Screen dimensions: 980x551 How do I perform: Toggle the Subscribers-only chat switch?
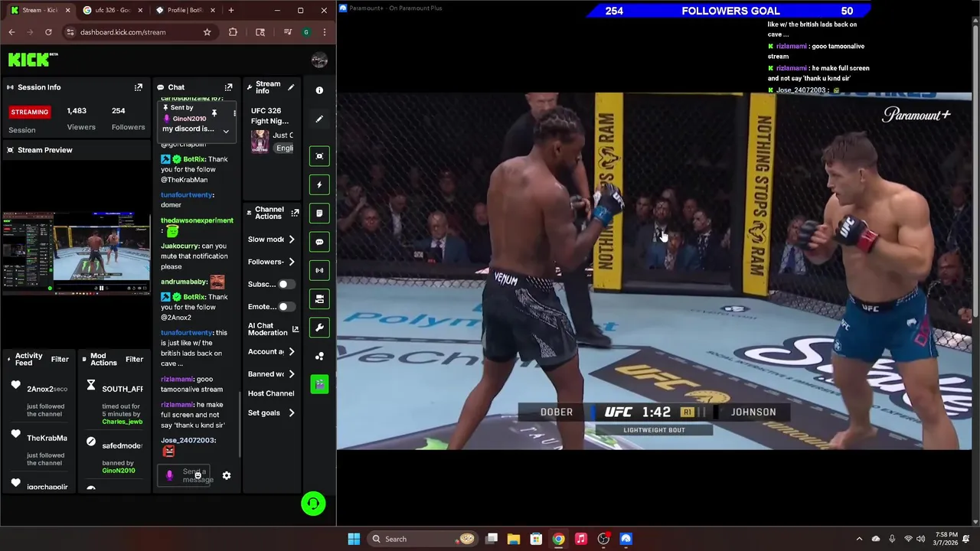coord(286,284)
